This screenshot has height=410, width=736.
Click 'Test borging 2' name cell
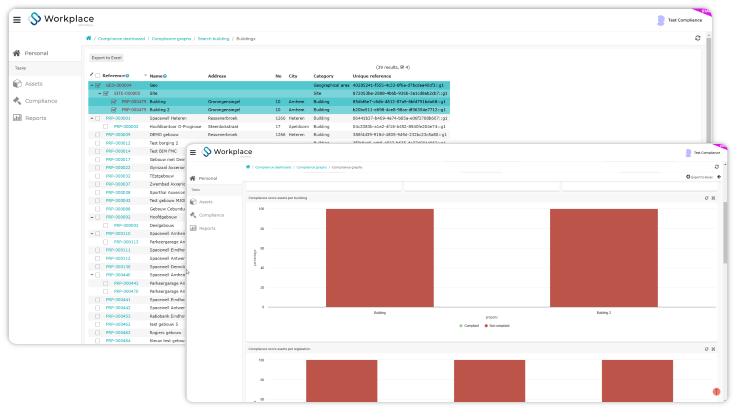[164, 143]
